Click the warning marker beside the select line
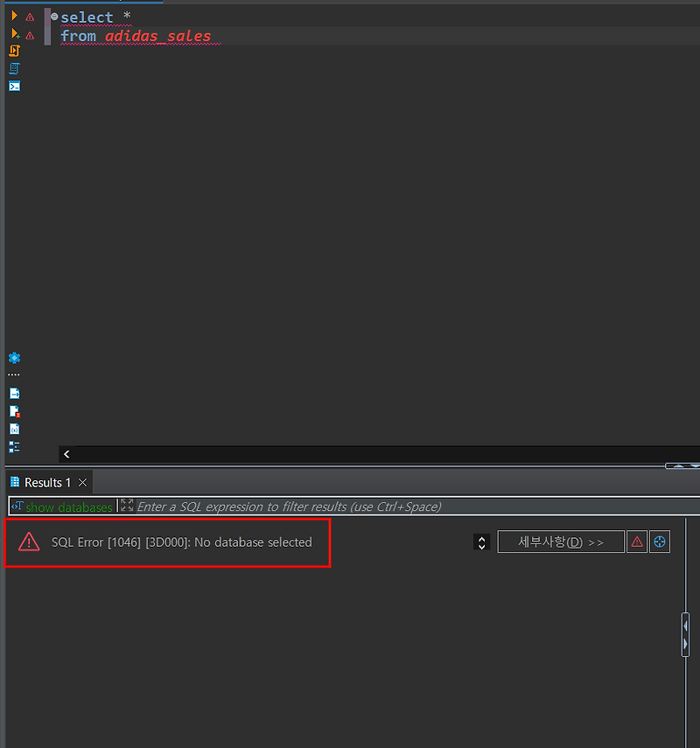The image size is (700, 748). [29, 16]
